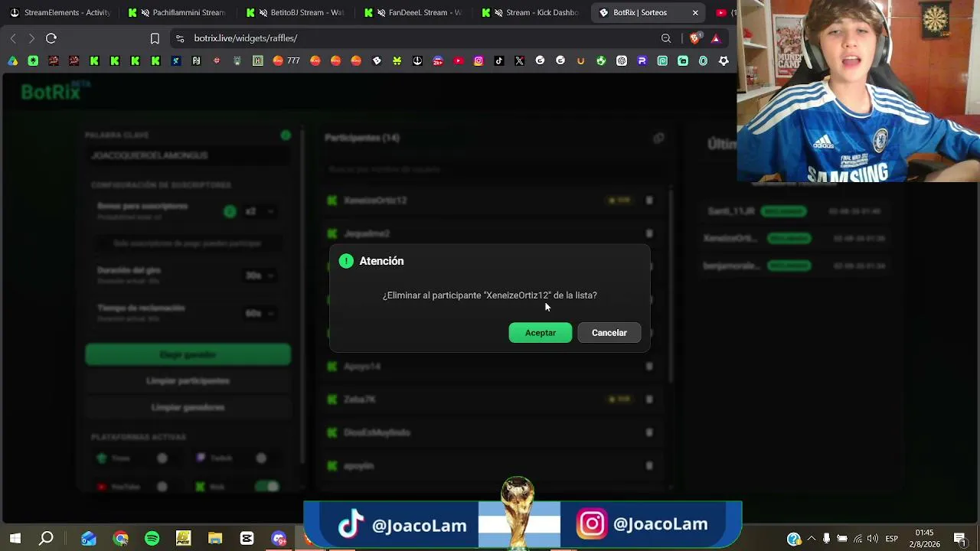The image size is (980, 551).
Task: Click the participant search field
Action: 494,169
